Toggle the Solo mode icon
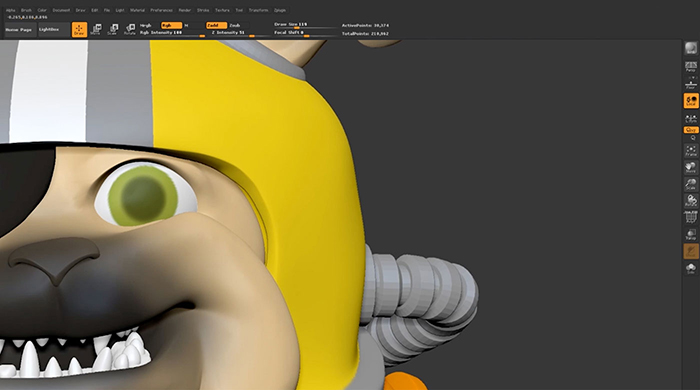Viewport: 700px width, 390px height. pyautogui.click(x=691, y=268)
